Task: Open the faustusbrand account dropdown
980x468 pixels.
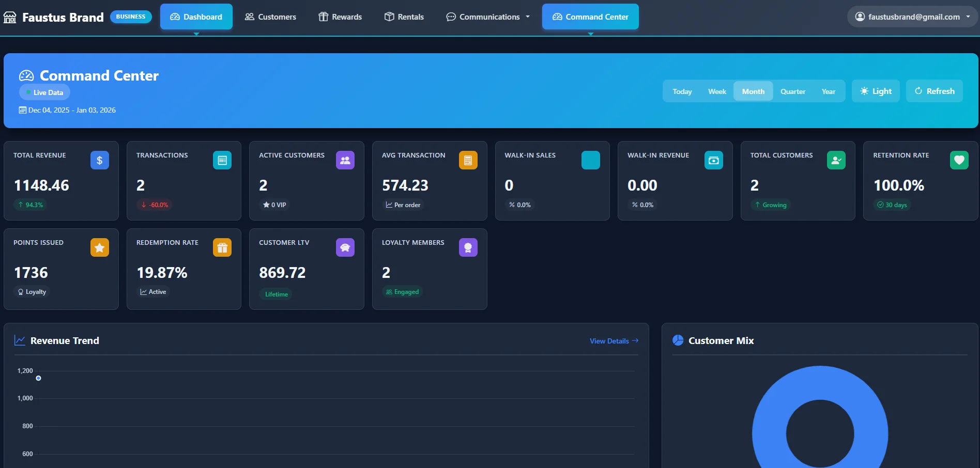Action: coord(911,17)
